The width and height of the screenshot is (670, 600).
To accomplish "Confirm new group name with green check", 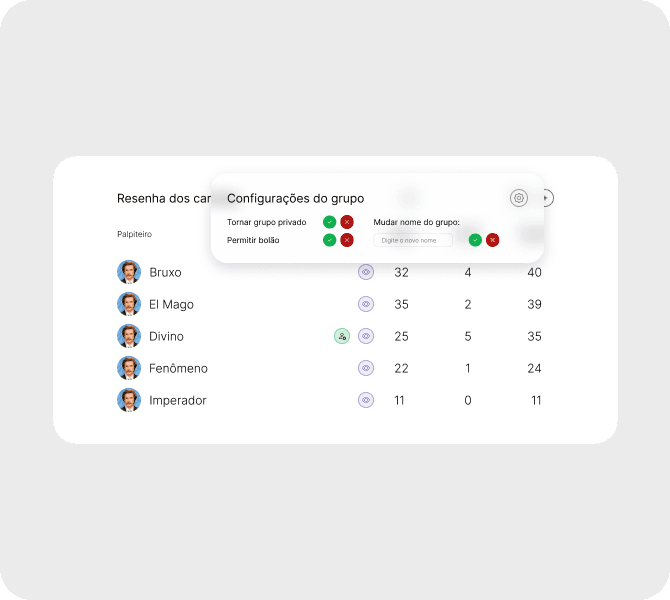I will [x=475, y=240].
